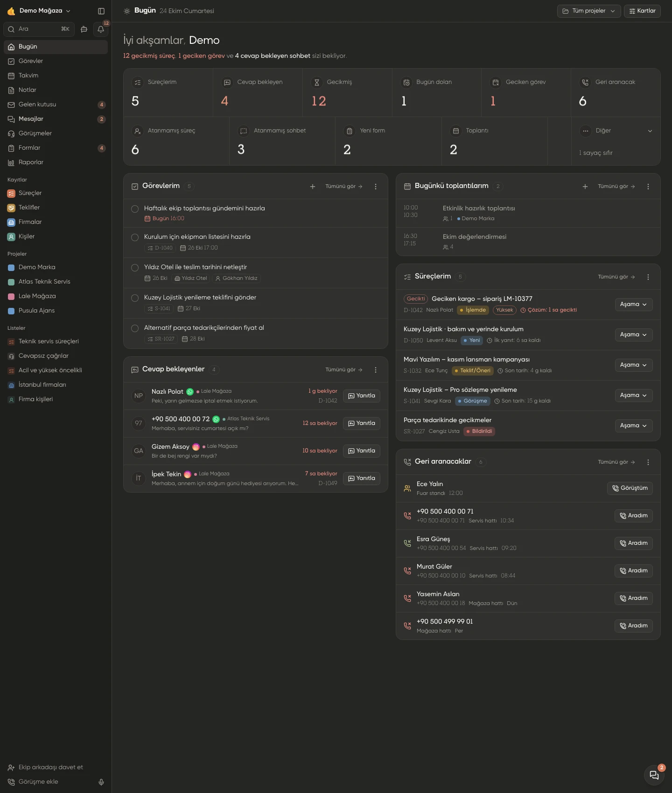Open the Demo Mağaza workspace dropdown

point(39,11)
